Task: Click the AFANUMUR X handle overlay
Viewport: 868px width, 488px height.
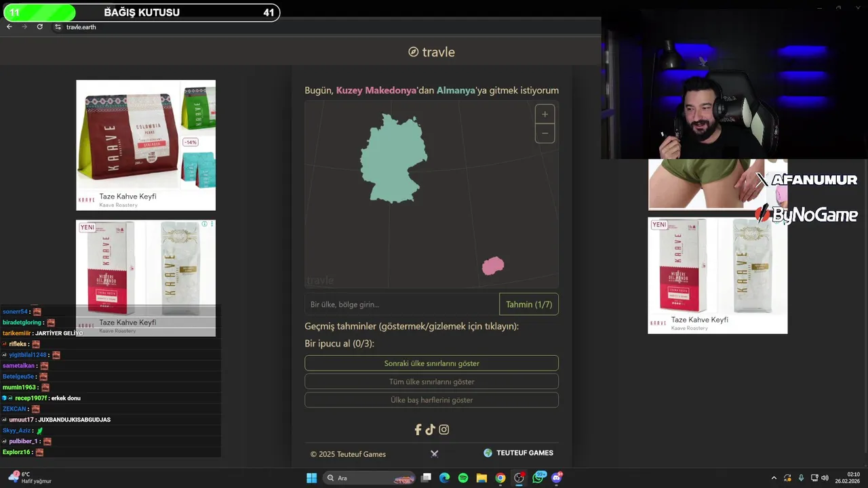Action: 807,180
